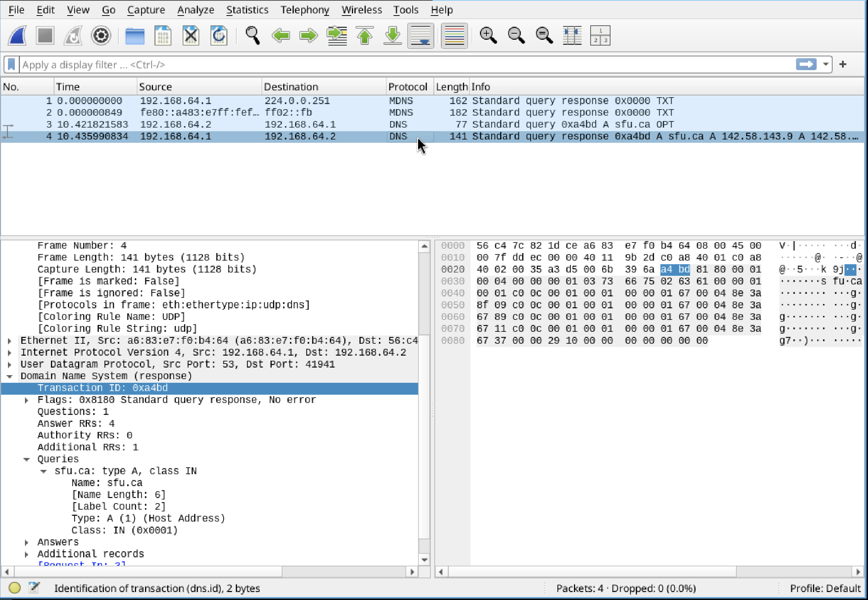The height and width of the screenshot is (600, 868).
Task: Start capturing packets with shark fin icon
Action: click(x=18, y=36)
